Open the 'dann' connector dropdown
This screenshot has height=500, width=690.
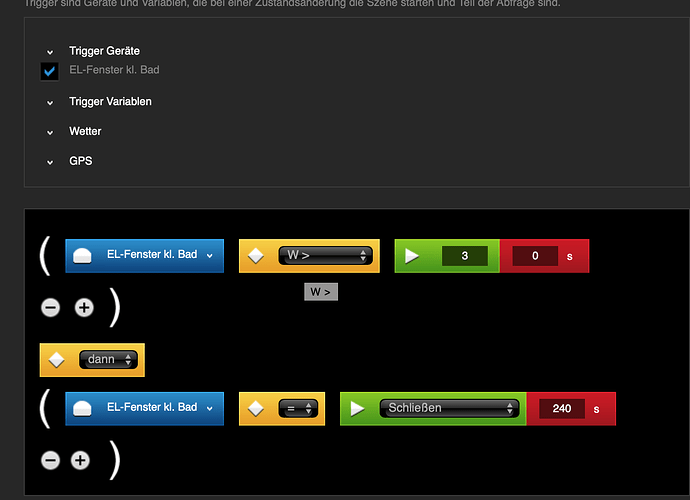108,360
